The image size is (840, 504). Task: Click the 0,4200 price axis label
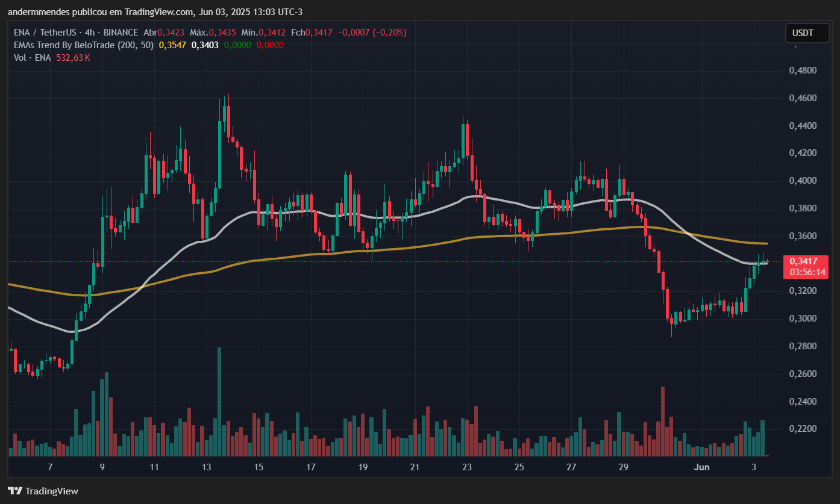click(803, 153)
